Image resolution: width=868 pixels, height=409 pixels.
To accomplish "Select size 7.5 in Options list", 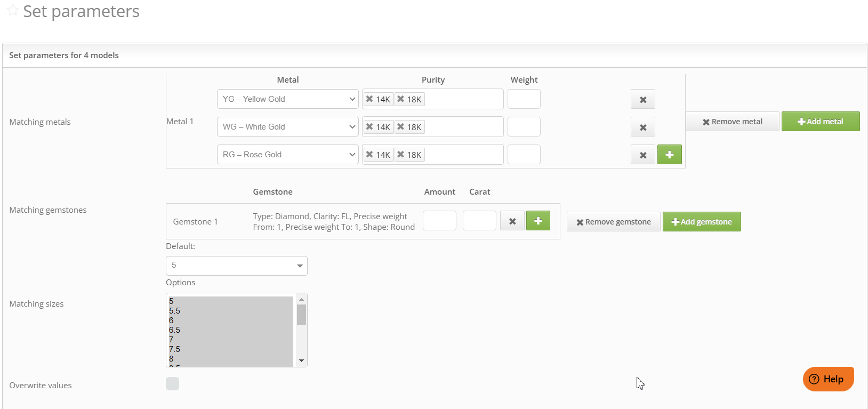I will 231,349.
